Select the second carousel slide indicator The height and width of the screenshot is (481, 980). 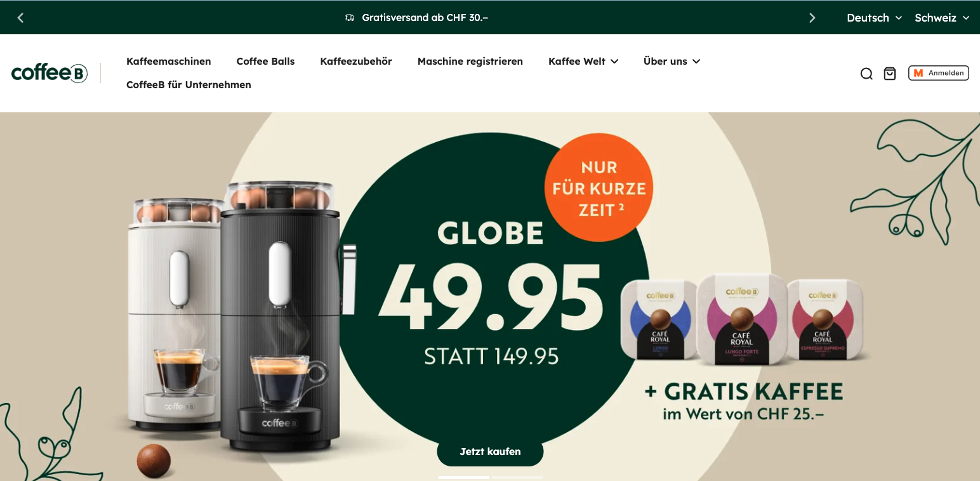[x=517, y=477]
